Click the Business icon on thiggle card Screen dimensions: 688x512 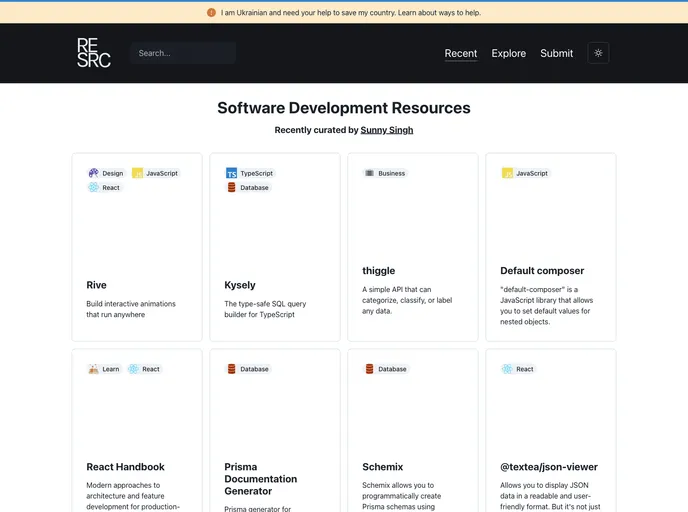tap(369, 173)
